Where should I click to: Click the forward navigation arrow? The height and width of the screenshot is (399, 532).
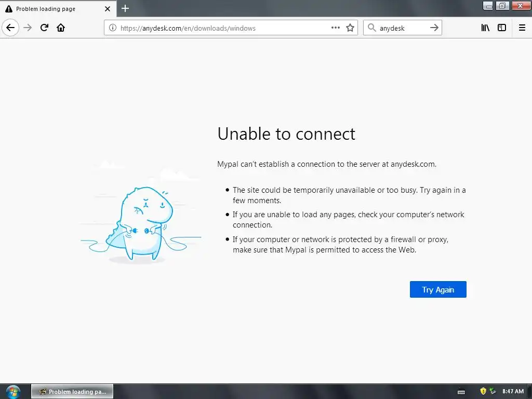coord(28,28)
